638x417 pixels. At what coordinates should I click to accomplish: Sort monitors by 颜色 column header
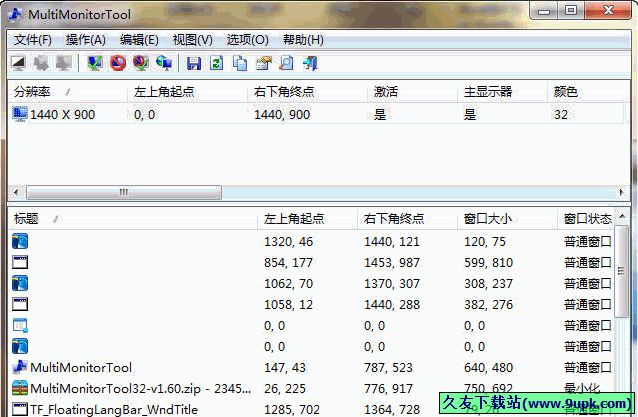click(x=588, y=92)
